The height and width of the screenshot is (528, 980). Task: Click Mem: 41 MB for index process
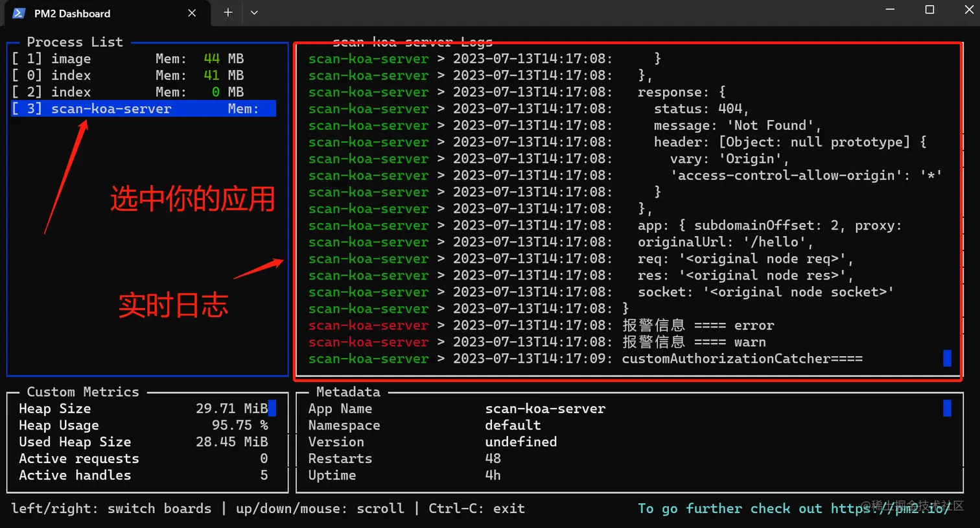200,76
